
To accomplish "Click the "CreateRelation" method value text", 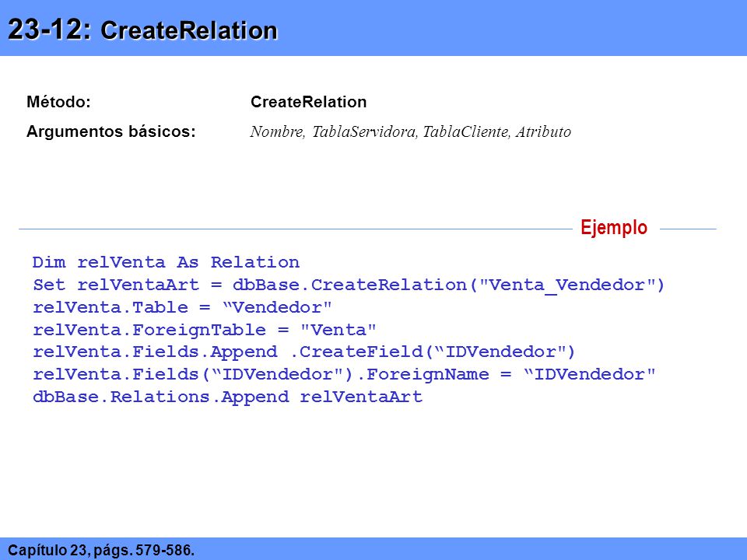I will [x=309, y=102].
